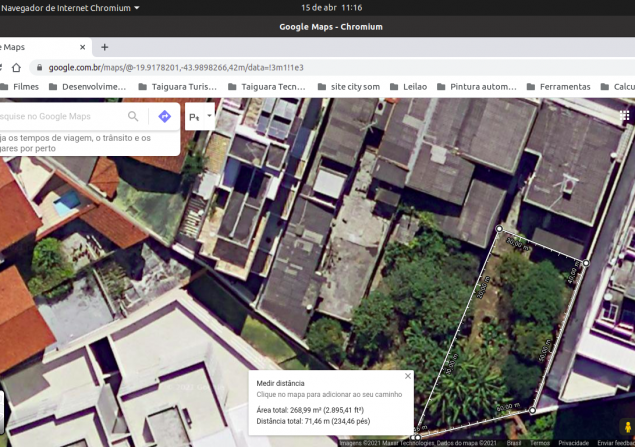Expand the dropdown arrow beside the Pe button
Image resolution: width=635 pixels, height=447 pixels.
pyautogui.click(x=209, y=116)
